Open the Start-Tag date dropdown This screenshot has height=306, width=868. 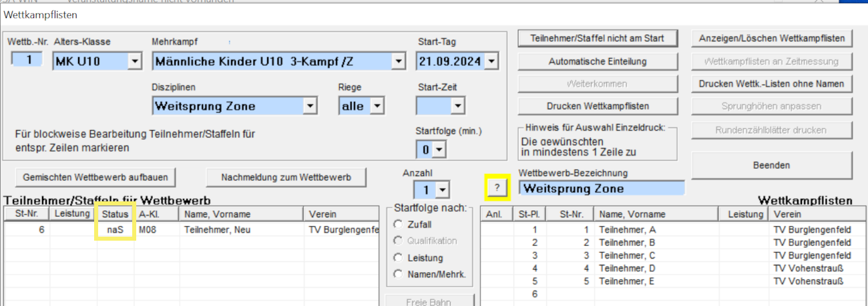[x=491, y=62]
